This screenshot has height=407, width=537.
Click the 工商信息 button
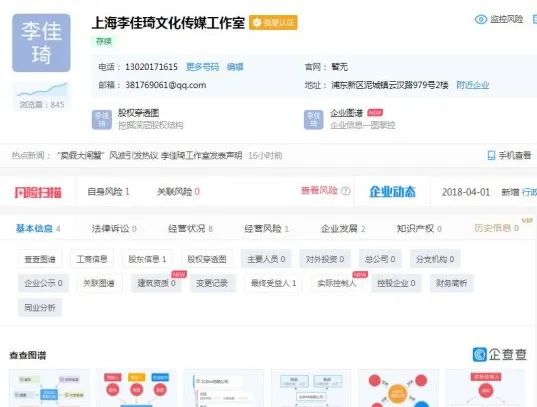[92, 259]
